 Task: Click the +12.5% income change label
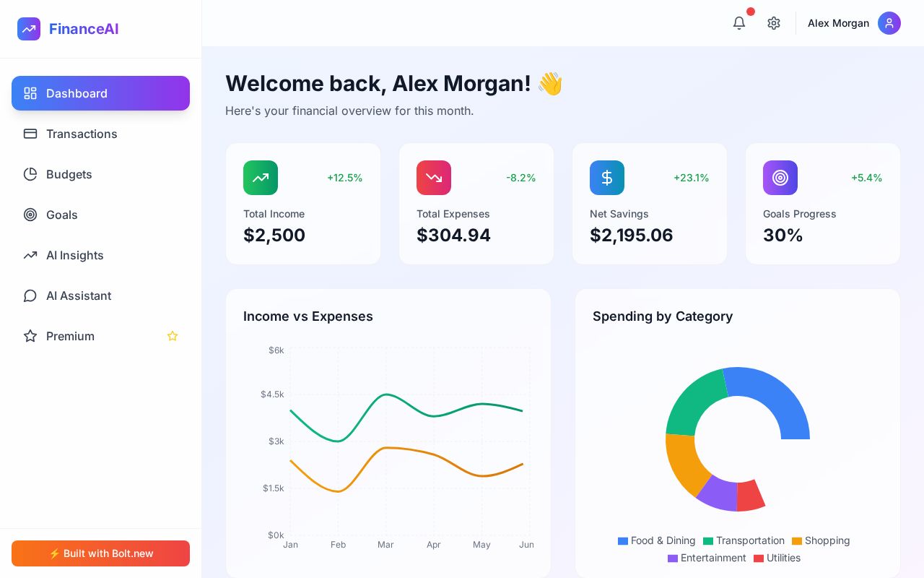[x=345, y=178]
